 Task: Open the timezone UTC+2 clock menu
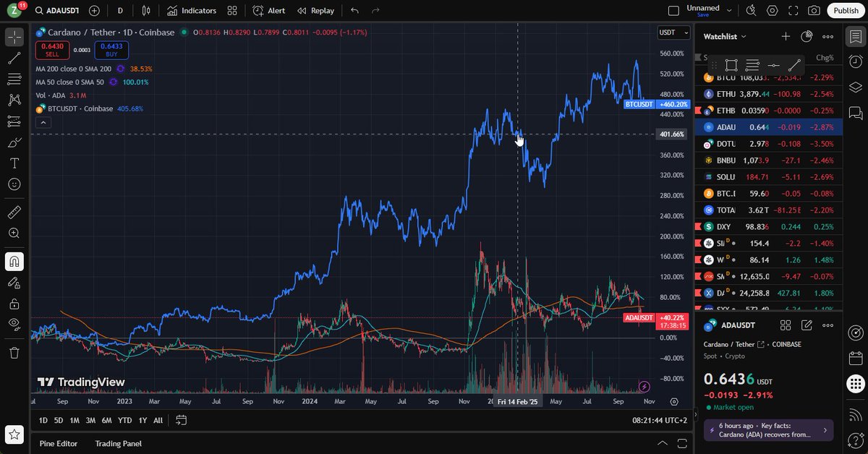(658, 420)
